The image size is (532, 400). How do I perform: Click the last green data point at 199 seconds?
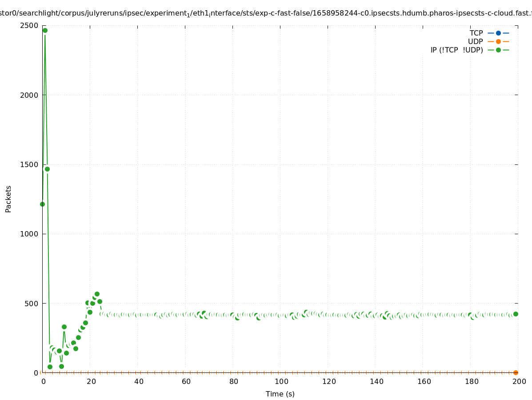point(516,314)
